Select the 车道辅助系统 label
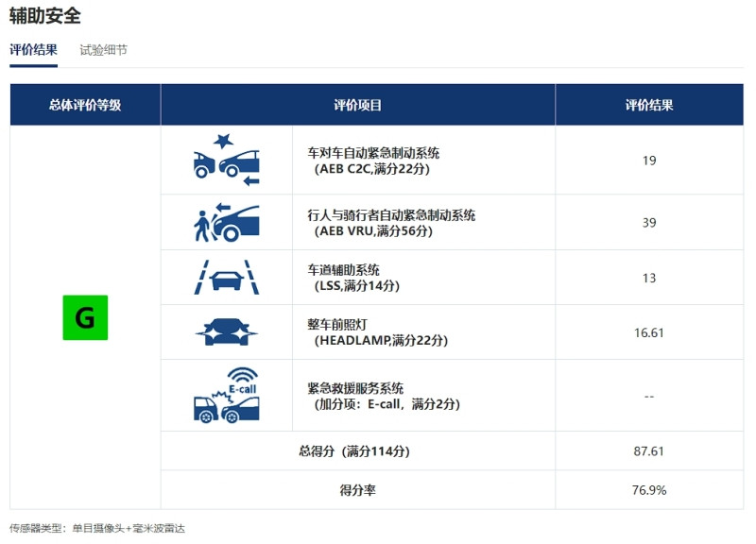 tap(343, 270)
